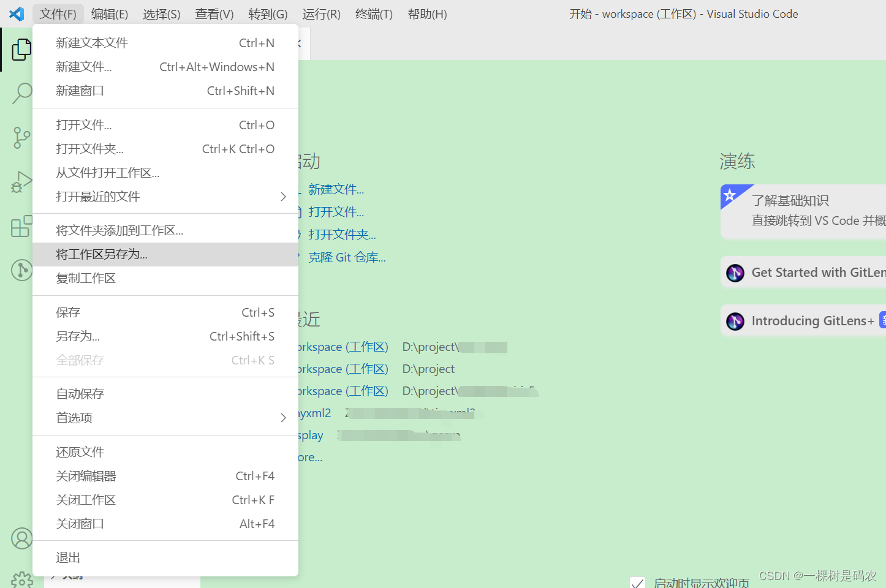
Task: Choose 还原文件 menu entry
Action: [x=165, y=452]
